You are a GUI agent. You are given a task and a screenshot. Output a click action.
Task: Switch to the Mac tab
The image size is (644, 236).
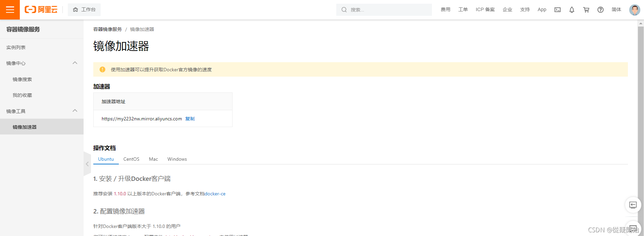coord(153,159)
